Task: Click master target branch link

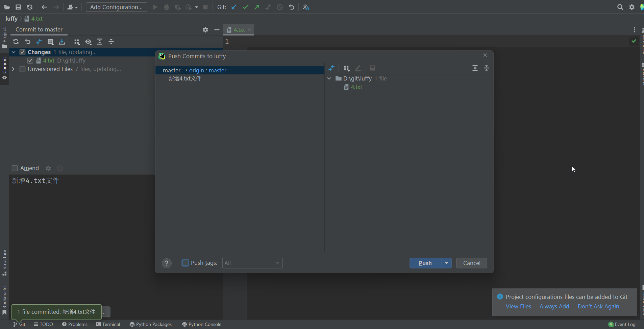Action: [218, 70]
